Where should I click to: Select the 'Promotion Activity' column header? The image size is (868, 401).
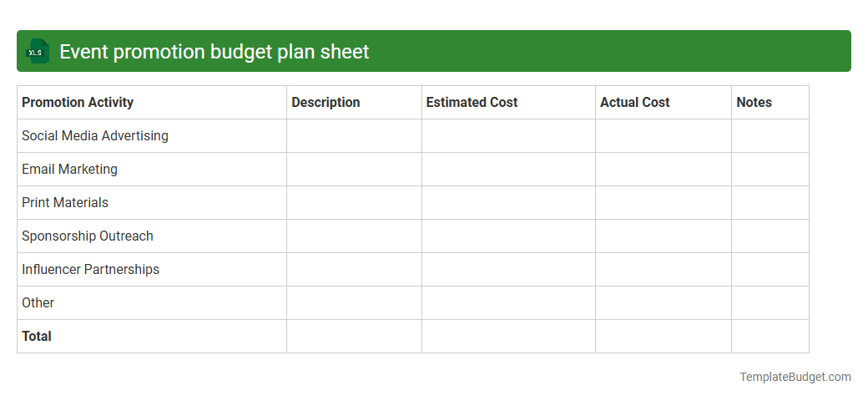tap(78, 103)
